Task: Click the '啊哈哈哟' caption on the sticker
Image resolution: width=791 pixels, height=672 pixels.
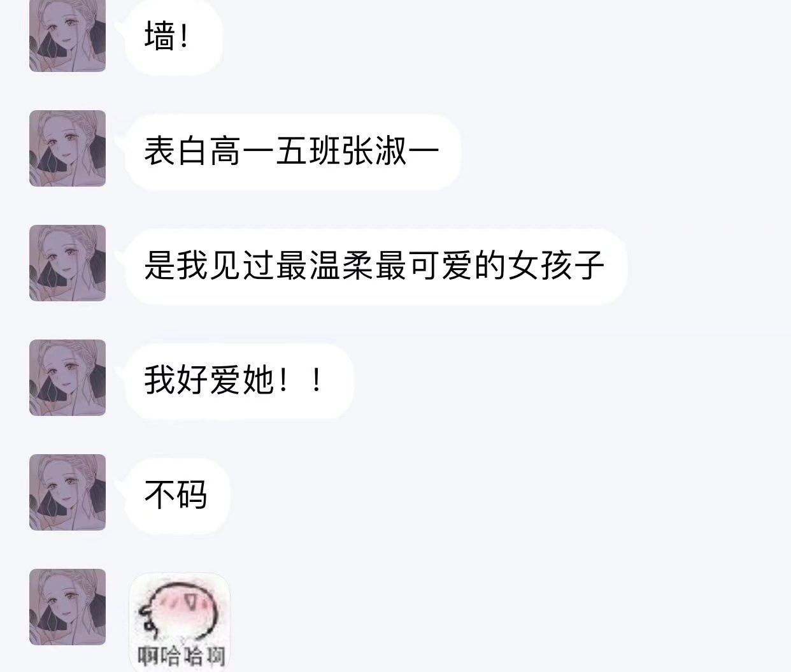Action: (x=182, y=655)
